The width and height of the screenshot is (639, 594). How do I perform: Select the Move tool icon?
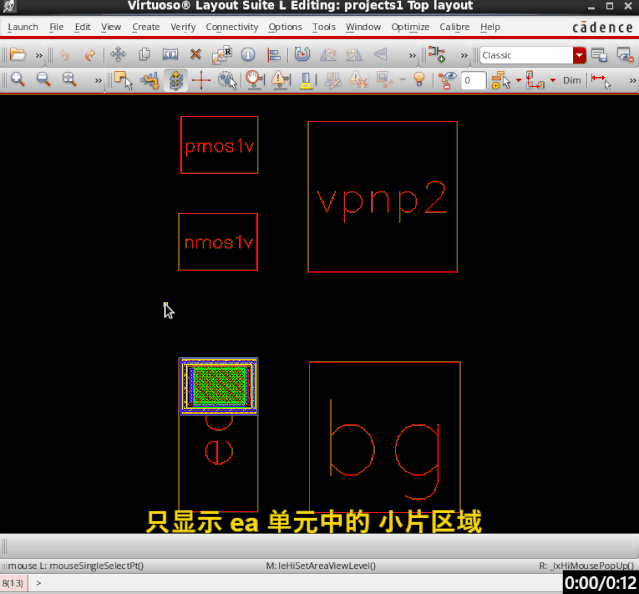click(117, 55)
